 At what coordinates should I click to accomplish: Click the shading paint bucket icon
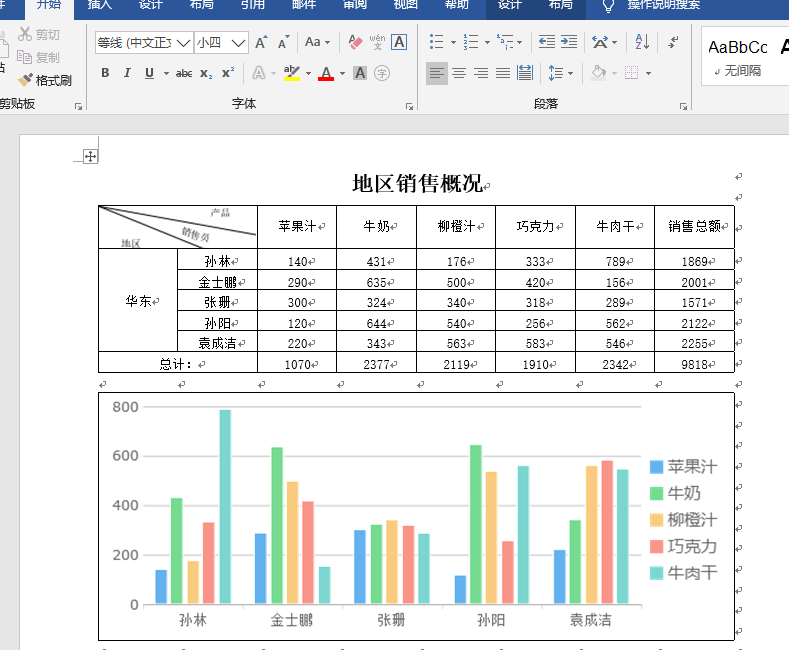598,73
